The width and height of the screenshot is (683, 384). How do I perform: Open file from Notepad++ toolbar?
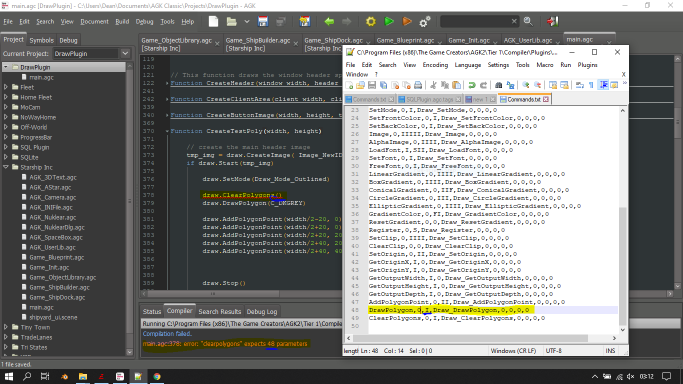click(x=361, y=85)
